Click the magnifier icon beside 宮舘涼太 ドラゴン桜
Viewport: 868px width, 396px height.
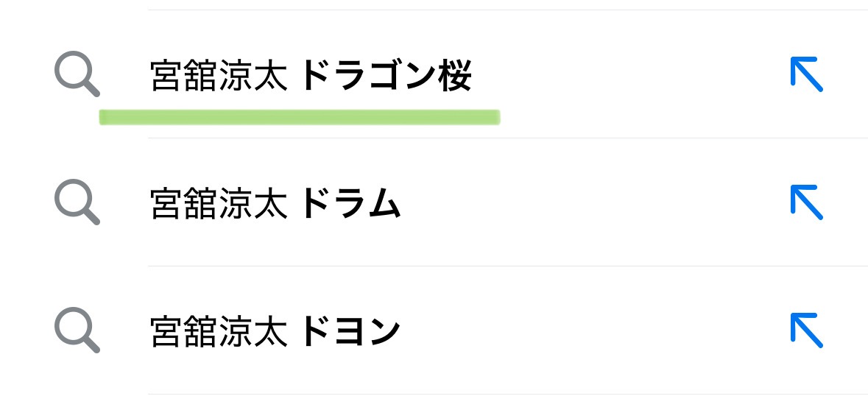click(77, 74)
